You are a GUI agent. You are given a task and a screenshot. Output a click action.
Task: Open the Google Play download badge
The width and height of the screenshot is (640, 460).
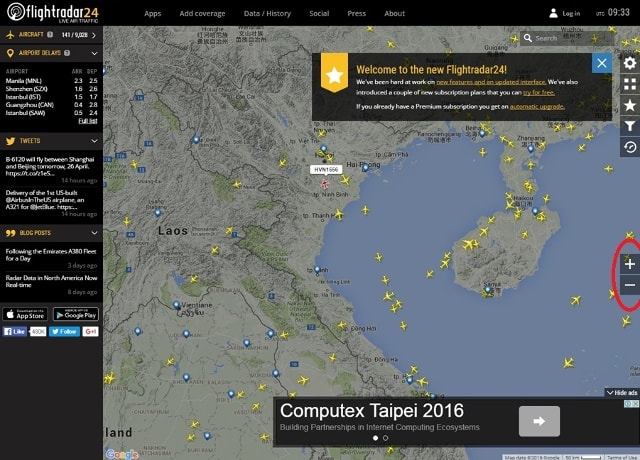pyautogui.click(x=76, y=314)
